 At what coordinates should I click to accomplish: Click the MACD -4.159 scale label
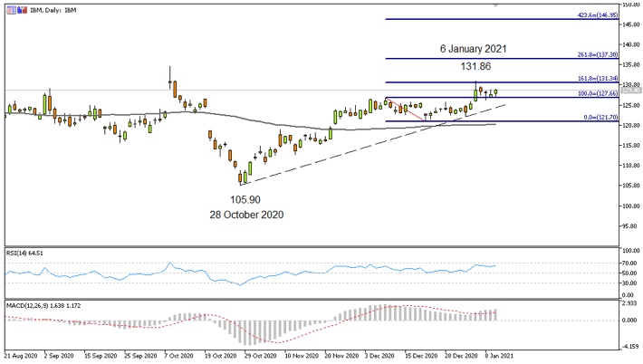coord(629,347)
